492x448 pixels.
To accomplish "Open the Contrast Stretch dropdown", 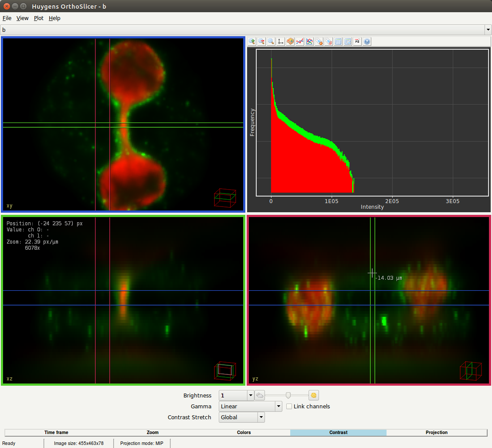I will (261, 417).
